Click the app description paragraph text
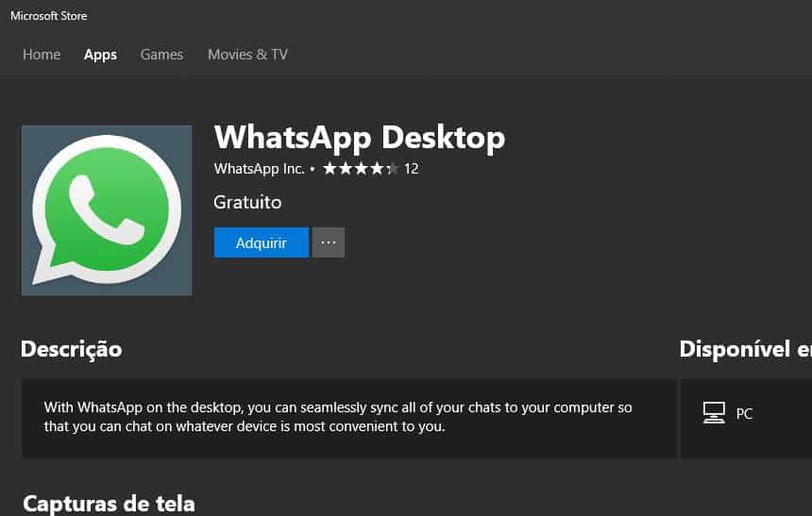 click(x=338, y=417)
